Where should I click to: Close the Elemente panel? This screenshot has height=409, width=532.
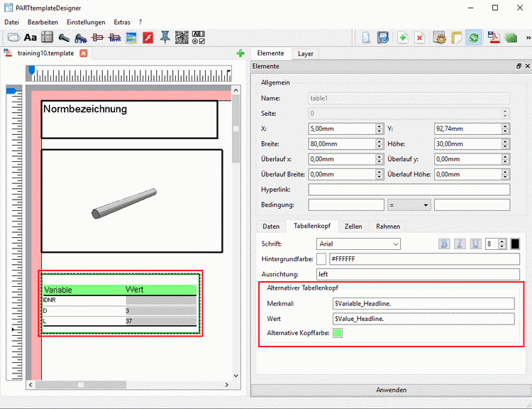527,66
